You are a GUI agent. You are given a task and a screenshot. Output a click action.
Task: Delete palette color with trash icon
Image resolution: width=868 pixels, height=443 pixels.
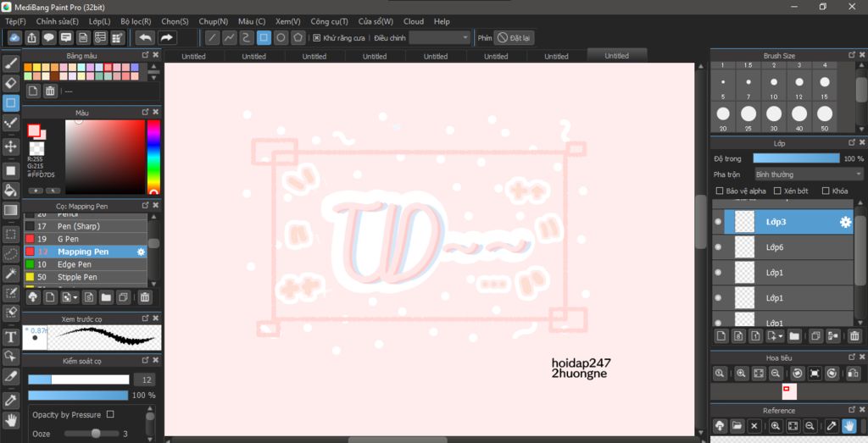point(50,91)
